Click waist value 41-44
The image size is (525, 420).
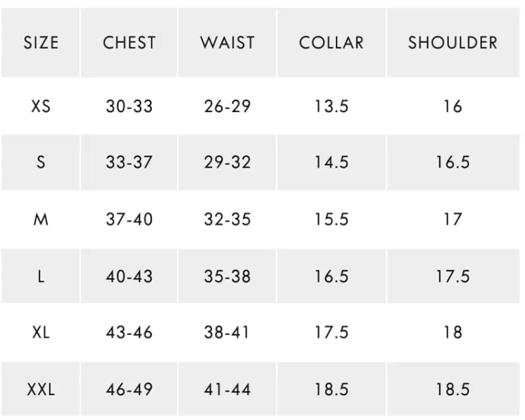coord(227,389)
